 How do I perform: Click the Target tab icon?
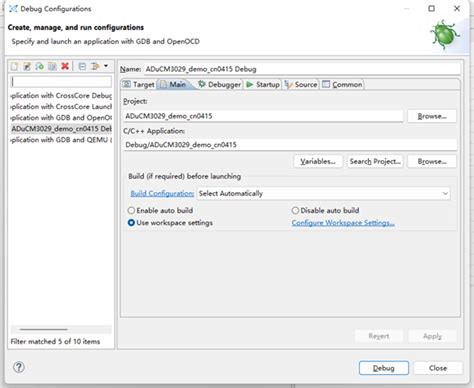126,84
